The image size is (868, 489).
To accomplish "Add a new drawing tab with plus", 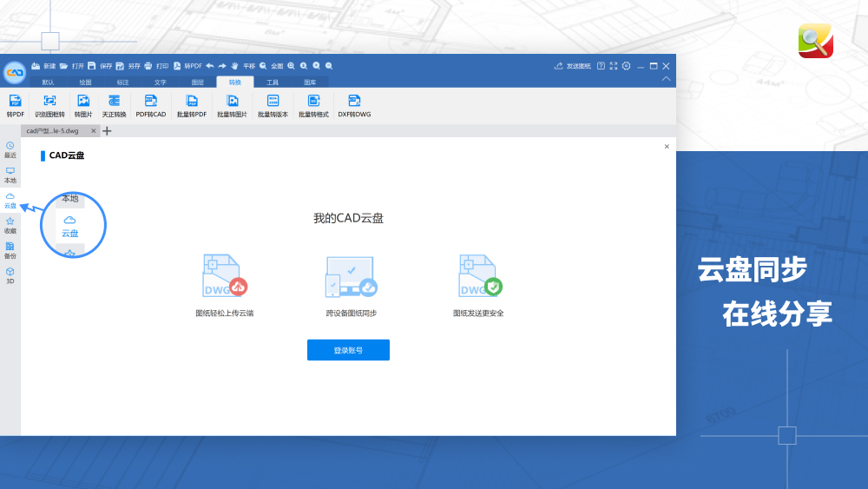I will pyautogui.click(x=107, y=130).
